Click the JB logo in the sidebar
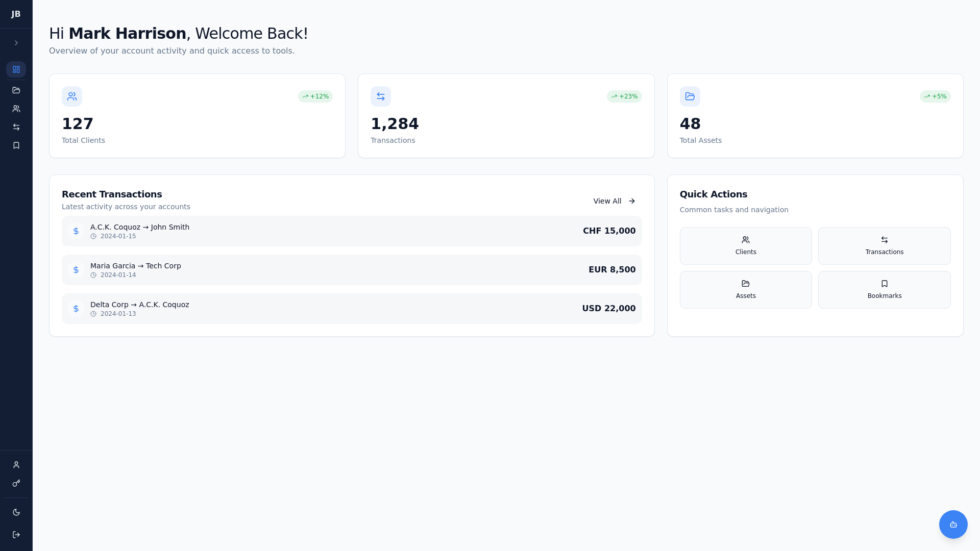 16,14
